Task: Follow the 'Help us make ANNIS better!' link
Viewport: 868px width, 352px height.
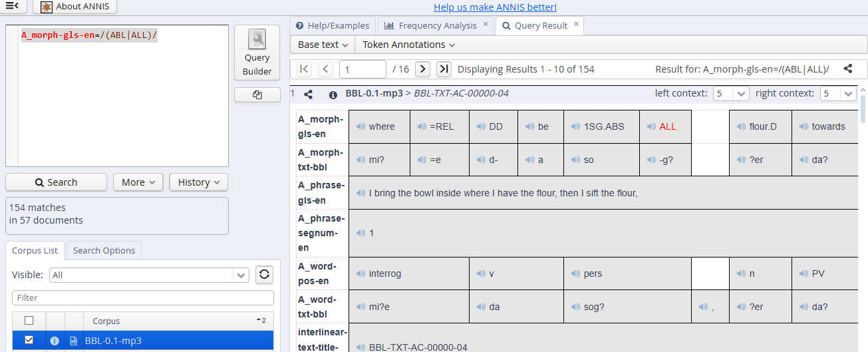Action: 495,7
